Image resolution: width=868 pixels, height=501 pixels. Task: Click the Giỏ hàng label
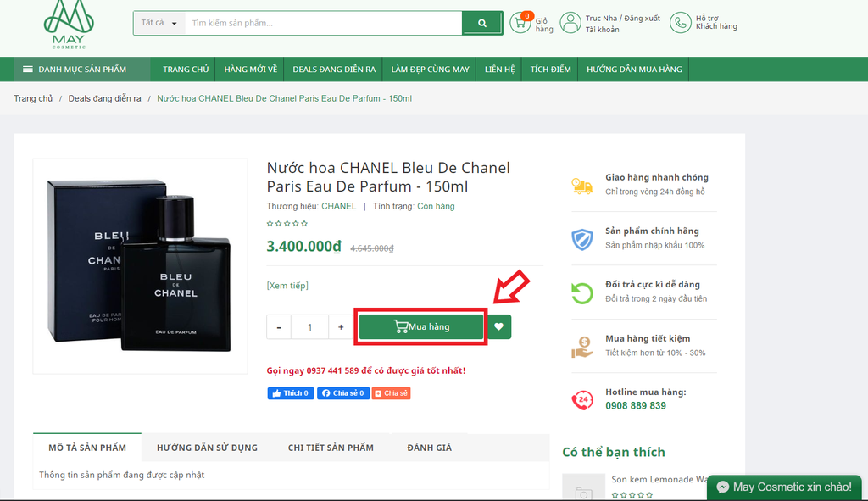point(544,25)
